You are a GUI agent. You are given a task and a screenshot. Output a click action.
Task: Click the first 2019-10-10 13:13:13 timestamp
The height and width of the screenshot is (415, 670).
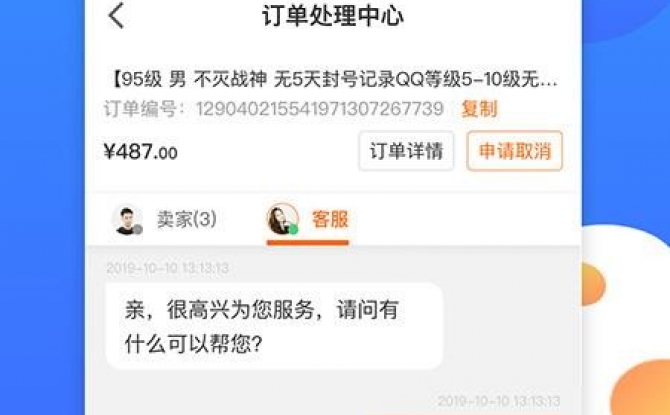pos(167,268)
